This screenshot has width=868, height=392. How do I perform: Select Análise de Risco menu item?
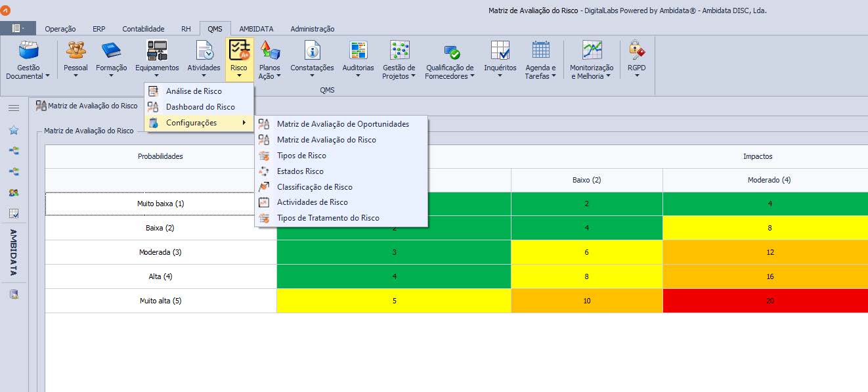(199, 91)
